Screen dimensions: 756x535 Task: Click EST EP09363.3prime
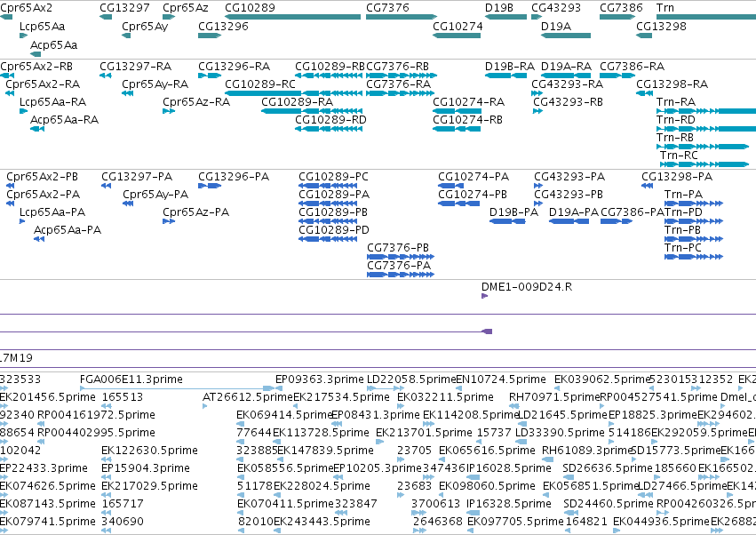(319, 379)
